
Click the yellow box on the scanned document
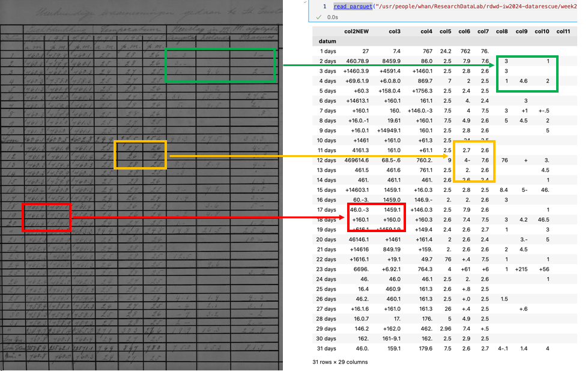[140, 155]
